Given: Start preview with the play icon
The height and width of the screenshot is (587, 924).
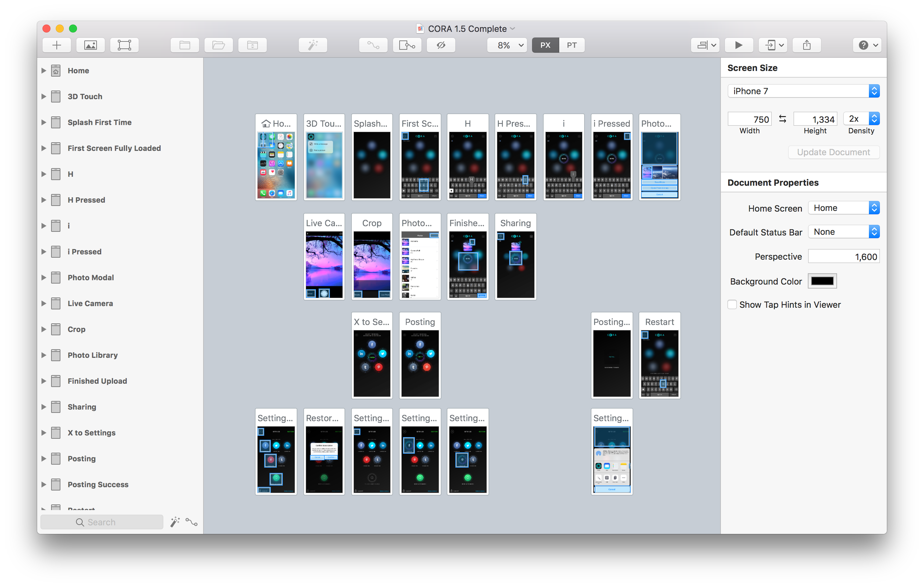Looking at the screenshot, I should point(739,45).
